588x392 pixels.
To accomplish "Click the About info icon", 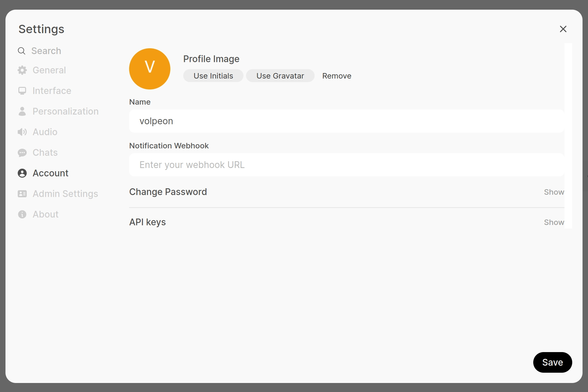I will pos(22,214).
